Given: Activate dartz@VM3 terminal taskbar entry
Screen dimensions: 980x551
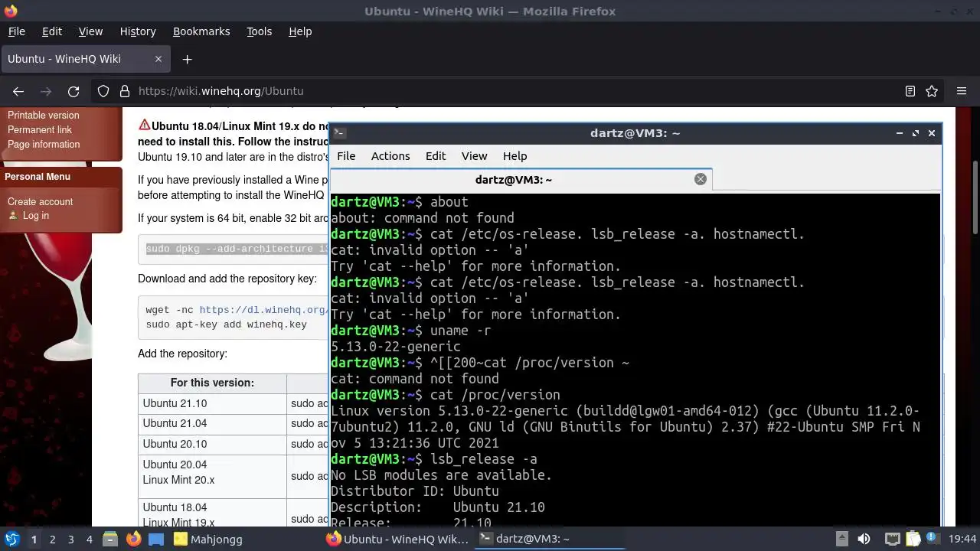Looking at the screenshot, I should click(550, 539).
